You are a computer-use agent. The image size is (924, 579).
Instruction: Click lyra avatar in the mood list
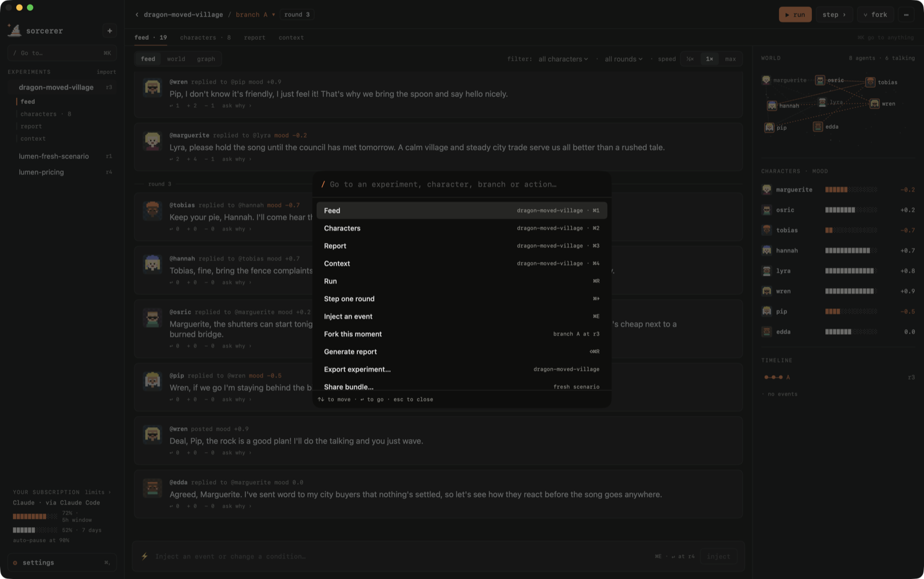[x=766, y=271]
